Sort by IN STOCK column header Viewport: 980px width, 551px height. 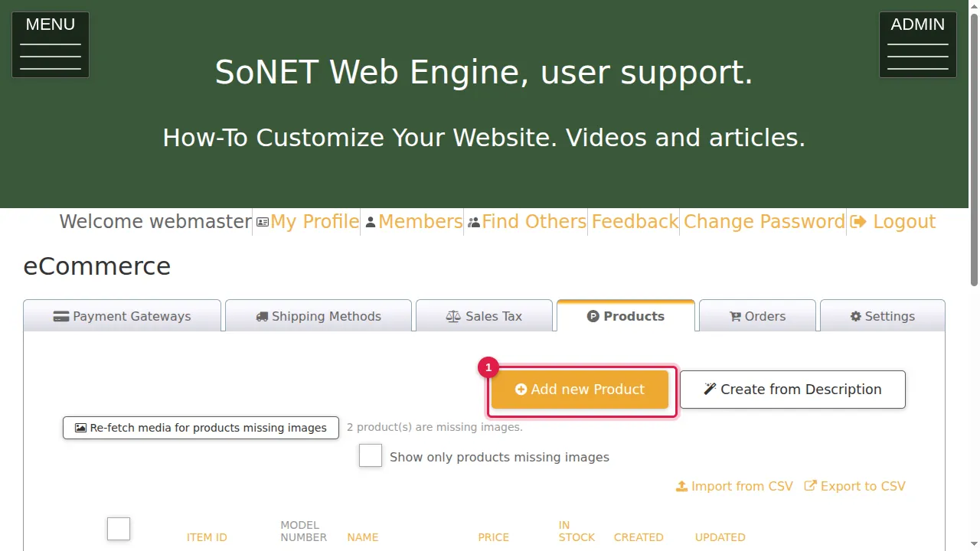(577, 531)
